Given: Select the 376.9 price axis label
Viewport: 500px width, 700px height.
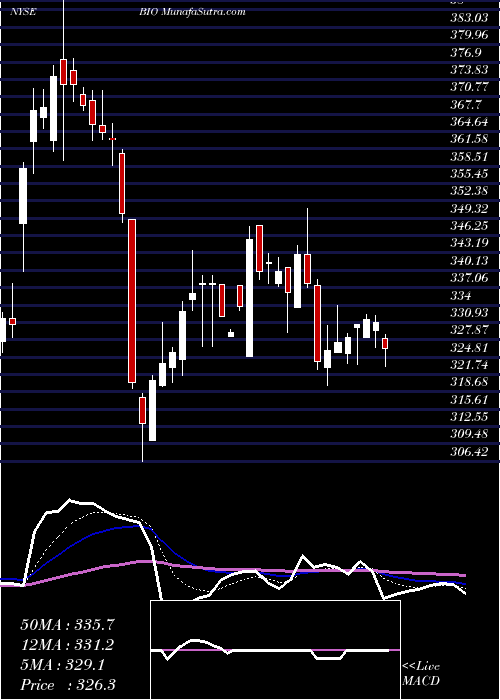Looking at the screenshot, I should tap(464, 53).
